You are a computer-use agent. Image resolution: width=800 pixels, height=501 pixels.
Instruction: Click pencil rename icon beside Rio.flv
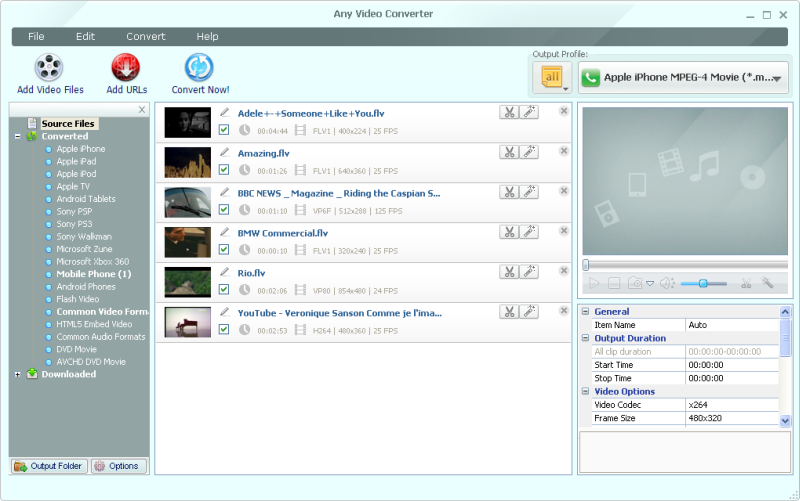pyautogui.click(x=225, y=271)
